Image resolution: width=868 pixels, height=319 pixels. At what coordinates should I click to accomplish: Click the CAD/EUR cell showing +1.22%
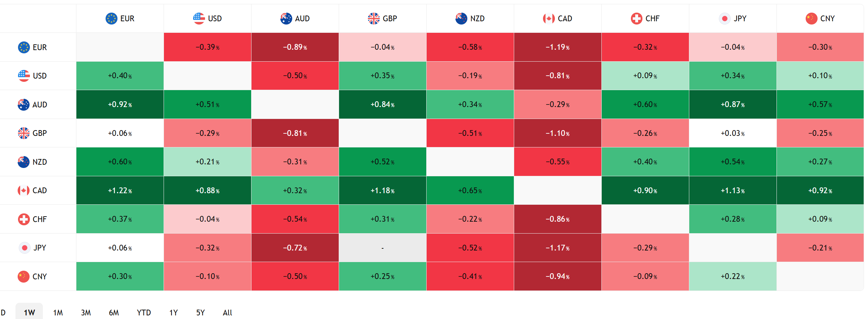pos(120,190)
